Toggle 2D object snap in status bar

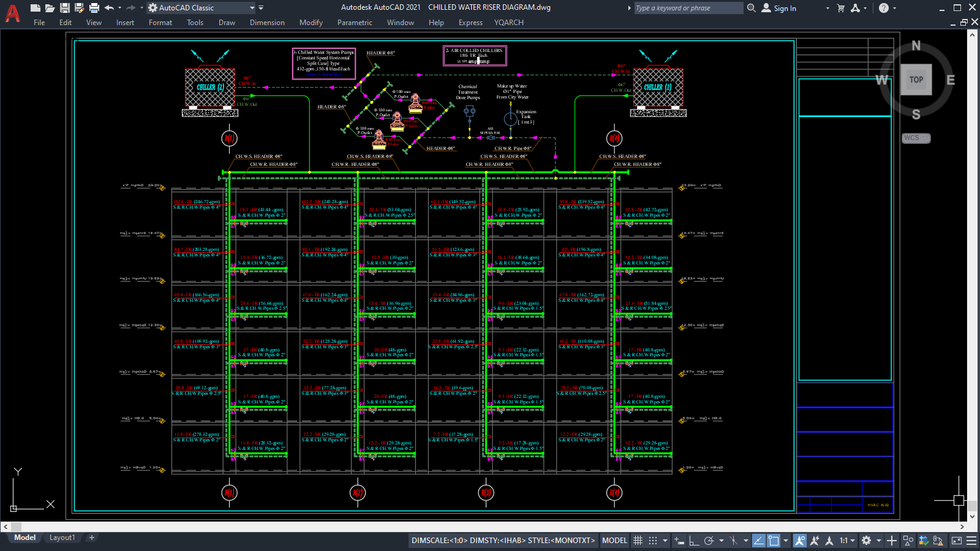[774, 541]
